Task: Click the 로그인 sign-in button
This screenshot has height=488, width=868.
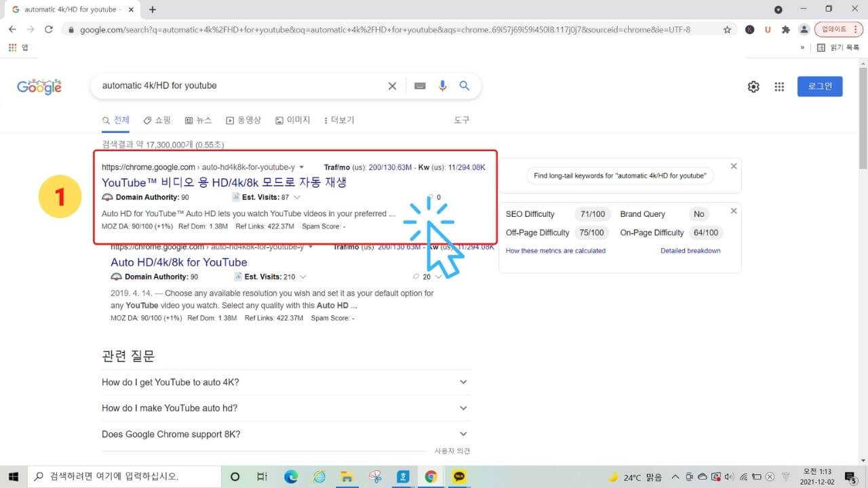Action: click(819, 86)
